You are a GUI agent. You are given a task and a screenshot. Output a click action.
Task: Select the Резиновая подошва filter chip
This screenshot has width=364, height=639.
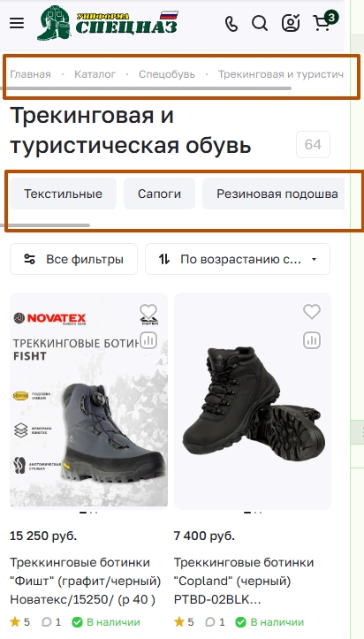click(x=273, y=194)
